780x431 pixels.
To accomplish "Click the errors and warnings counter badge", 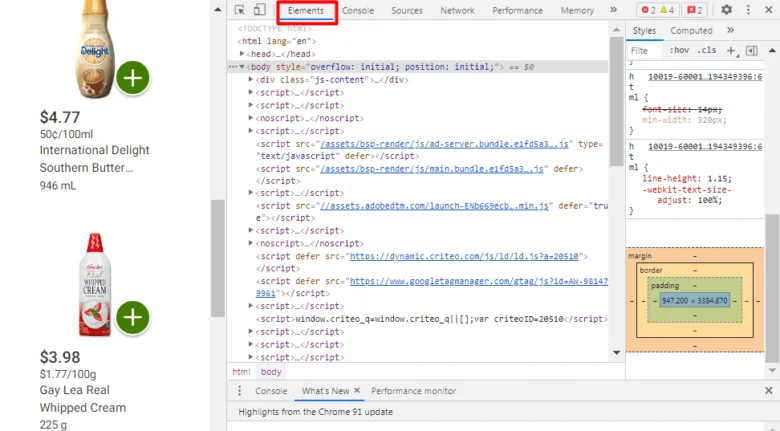I will click(x=657, y=10).
